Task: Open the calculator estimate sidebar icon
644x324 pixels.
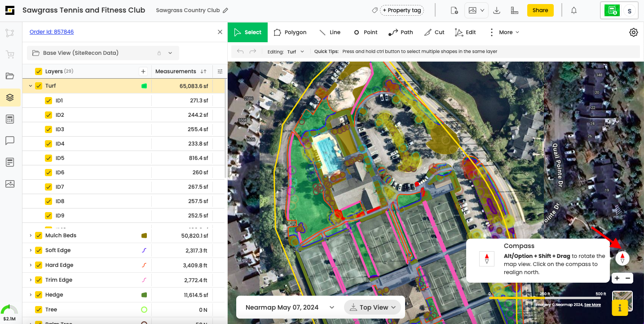Action: [x=10, y=119]
